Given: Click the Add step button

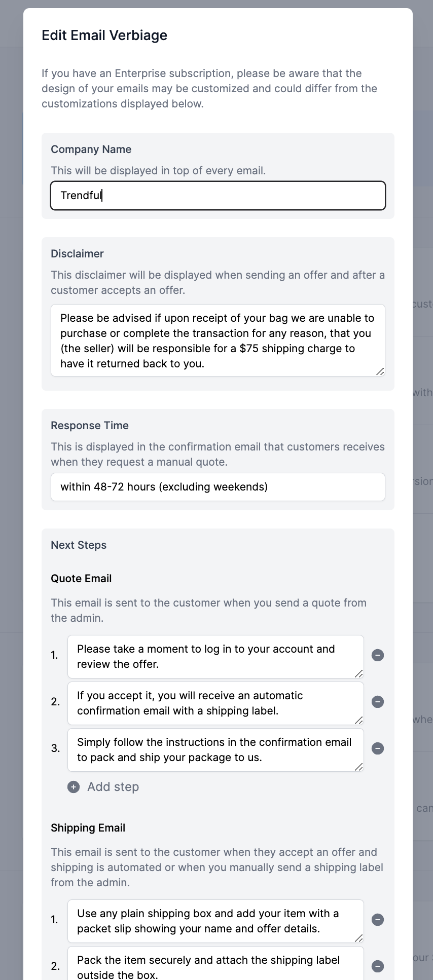Looking at the screenshot, I should [x=103, y=787].
